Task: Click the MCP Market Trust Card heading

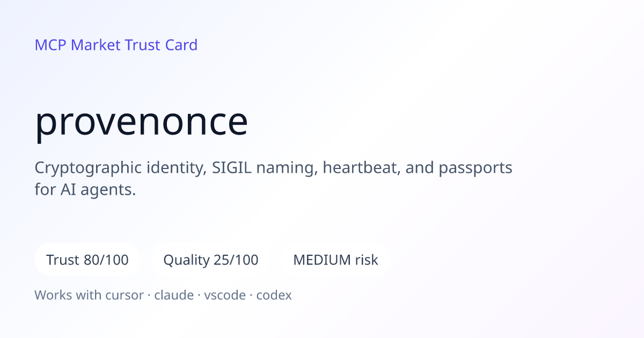Action: (116, 45)
